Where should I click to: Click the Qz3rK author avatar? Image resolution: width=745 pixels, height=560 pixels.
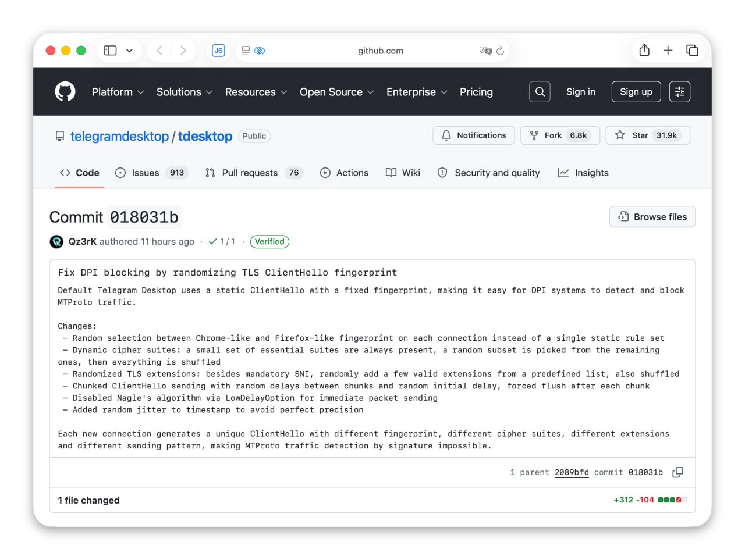coord(56,242)
